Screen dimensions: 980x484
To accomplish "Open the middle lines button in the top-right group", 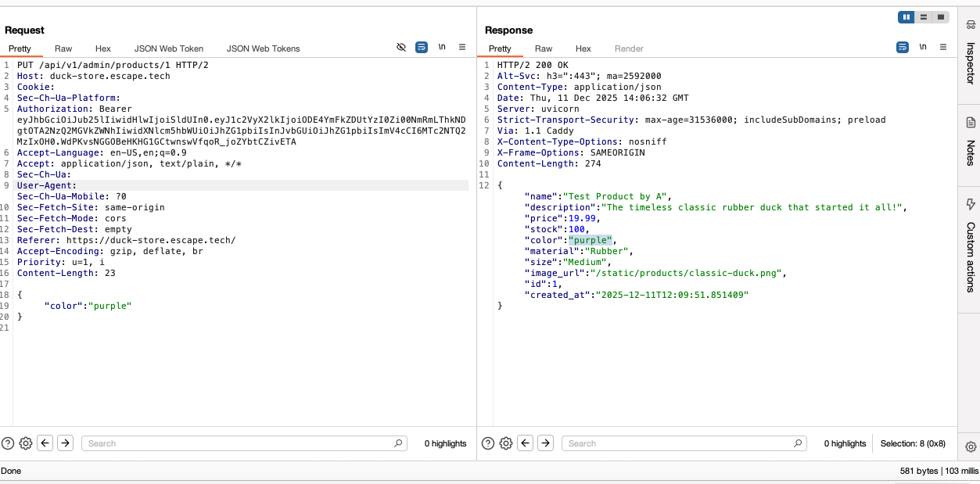I will coord(923,16).
